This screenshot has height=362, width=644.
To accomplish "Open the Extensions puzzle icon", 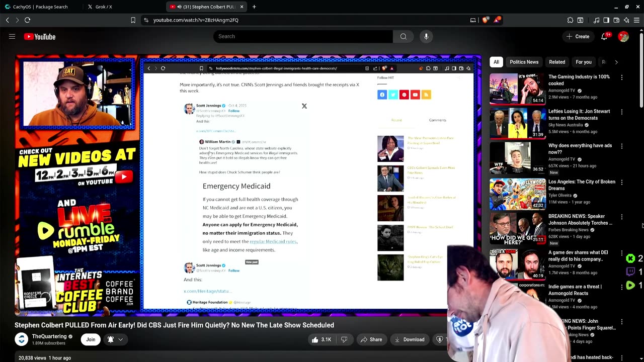I will 570,20.
